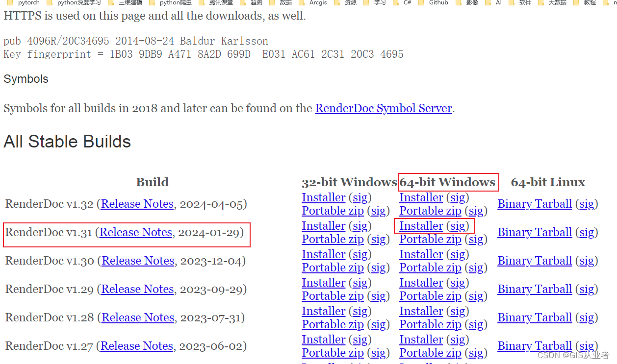Download v1.29 64-bit Windows Portable zip
Image resolution: width=617 pixels, height=364 pixels.
pos(430,296)
